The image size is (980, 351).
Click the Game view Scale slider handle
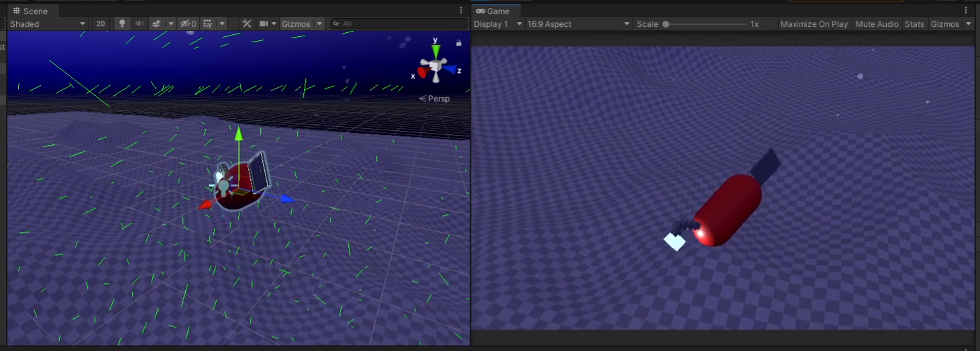(x=665, y=23)
